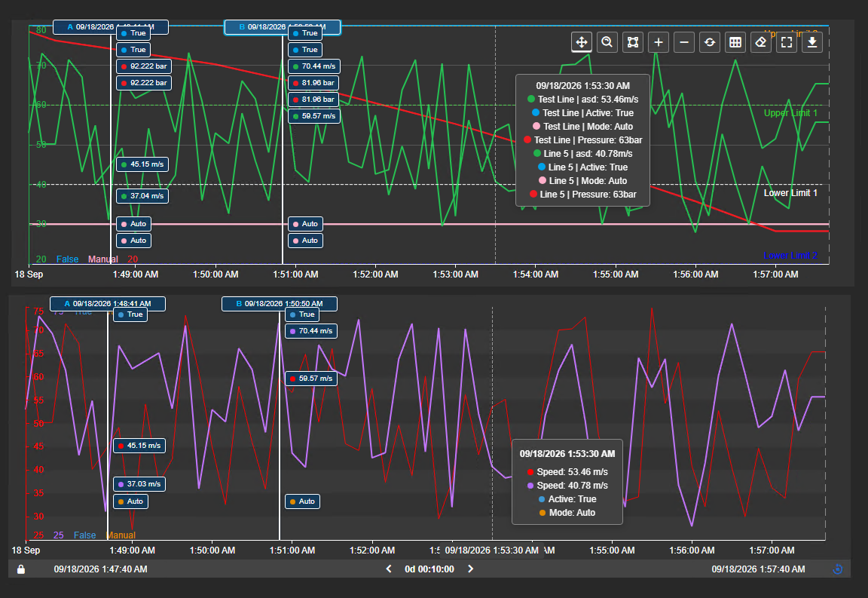Go to previous time window chevron
This screenshot has height=598, width=868.
point(389,569)
